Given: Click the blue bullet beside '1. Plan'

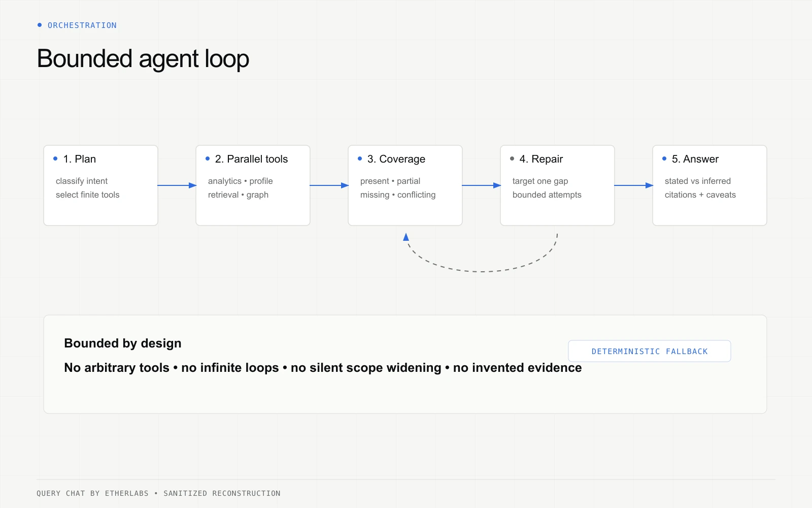Looking at the screenshot, I should pos(55,158).
